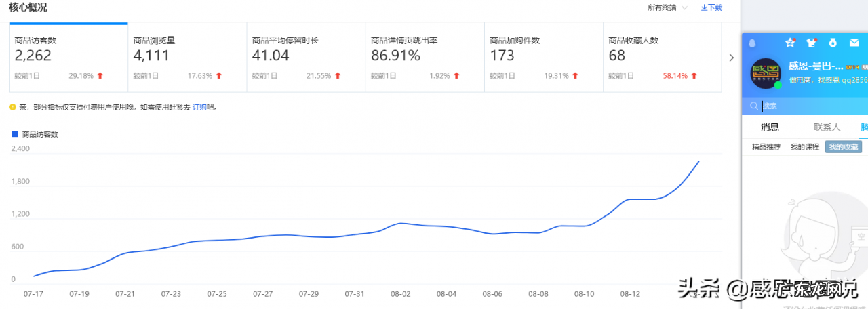Select the 我的课程 sub-tab
The image size is (868, 309).
coord(805,147)
